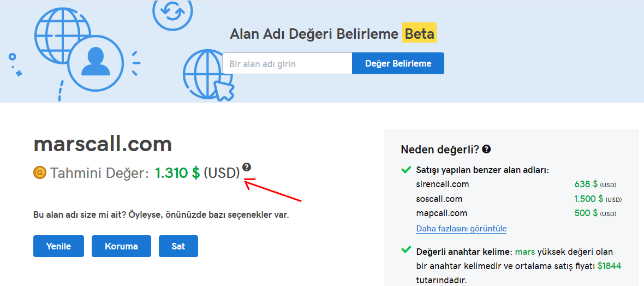The height and width of the screenshot is (286, 644).
Task: Select soscall.com in similar domains list
Action: (439, 199)
